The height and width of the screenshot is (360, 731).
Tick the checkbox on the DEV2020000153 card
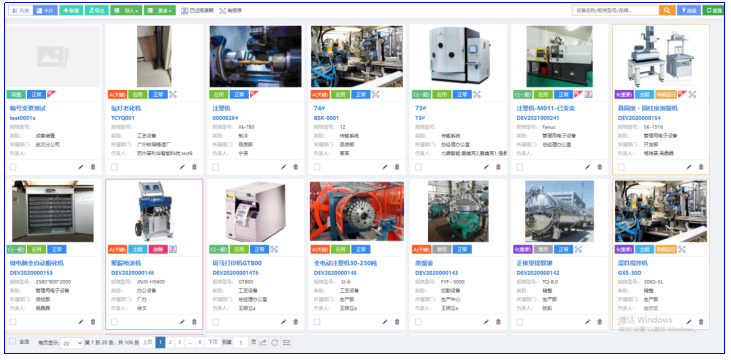[13, 322]
